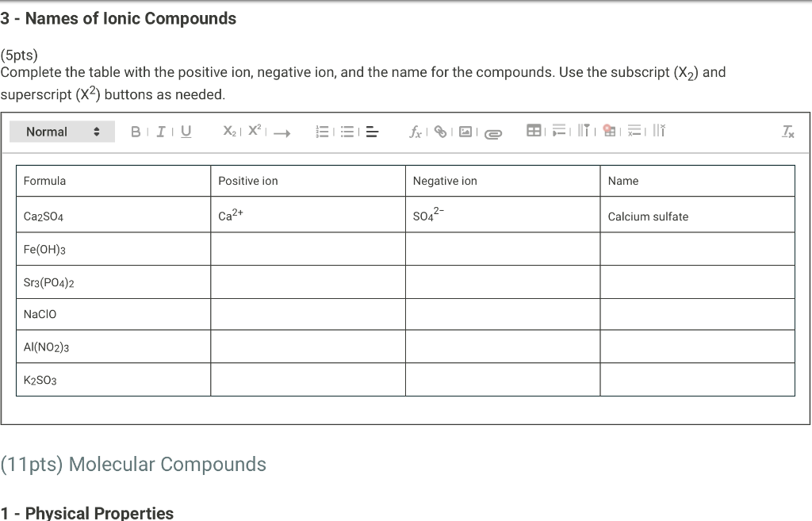Attach a file with the paperclip icon
Screen dimensions: 812x521
(492, 133)
